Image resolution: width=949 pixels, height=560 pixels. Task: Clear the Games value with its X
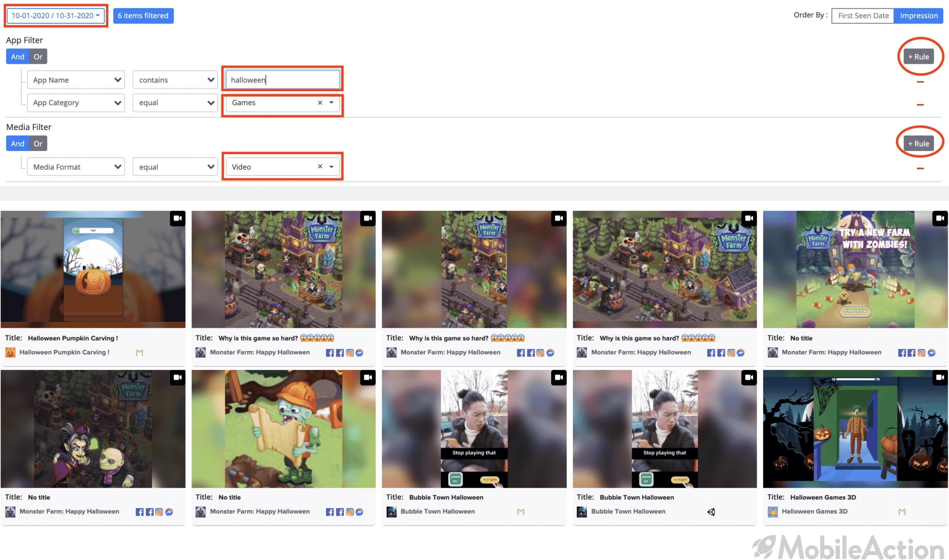(320, 103)
